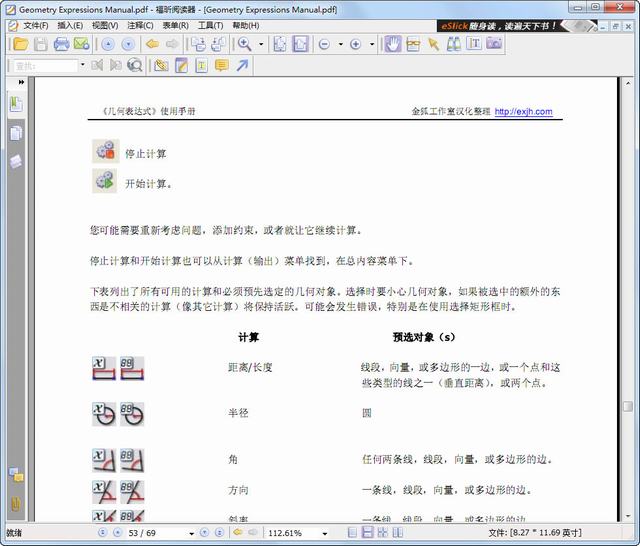Viewport: 640px width, 546px height.
Task: Select the blue Arrow drawing tool
Action: click(x=242, y=65)
